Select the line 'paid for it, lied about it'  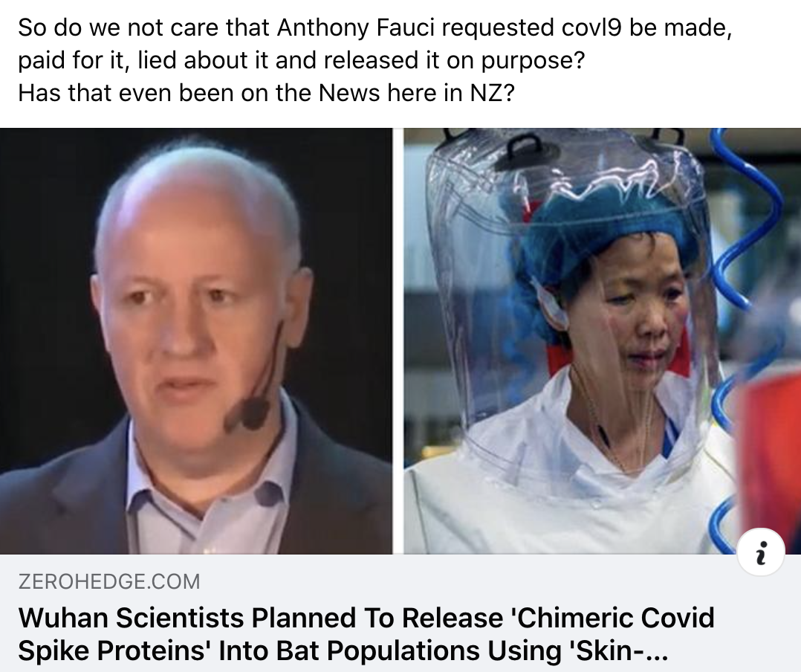(302, 61)
